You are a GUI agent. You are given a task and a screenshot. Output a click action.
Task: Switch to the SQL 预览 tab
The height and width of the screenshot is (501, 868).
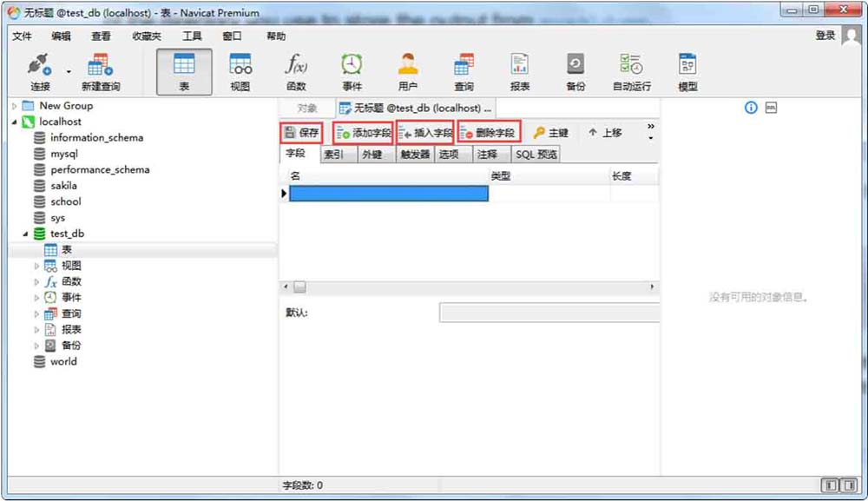(536, 155)
